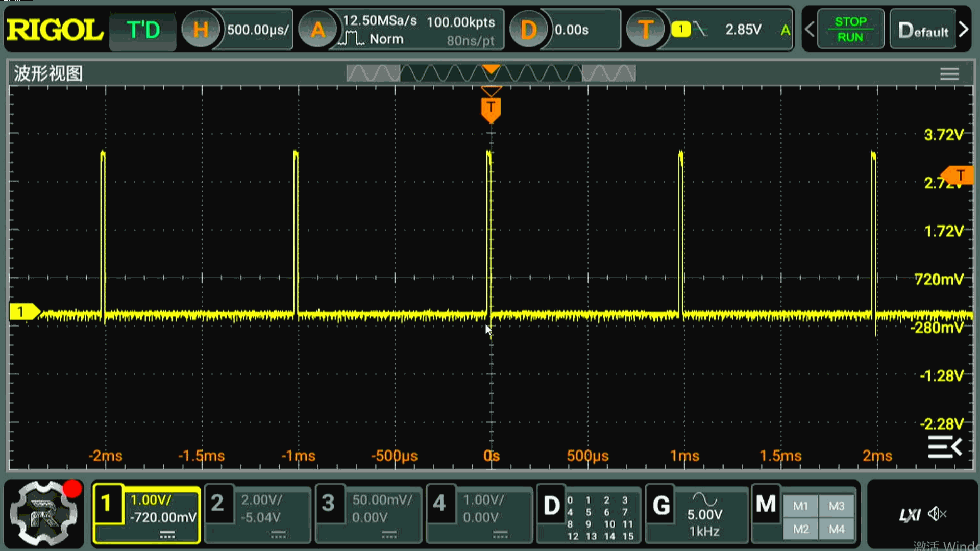This screenshot has height=551, width=980.
Task: Open trigger settings with the T icon
Action: click(x=645, y=29)
